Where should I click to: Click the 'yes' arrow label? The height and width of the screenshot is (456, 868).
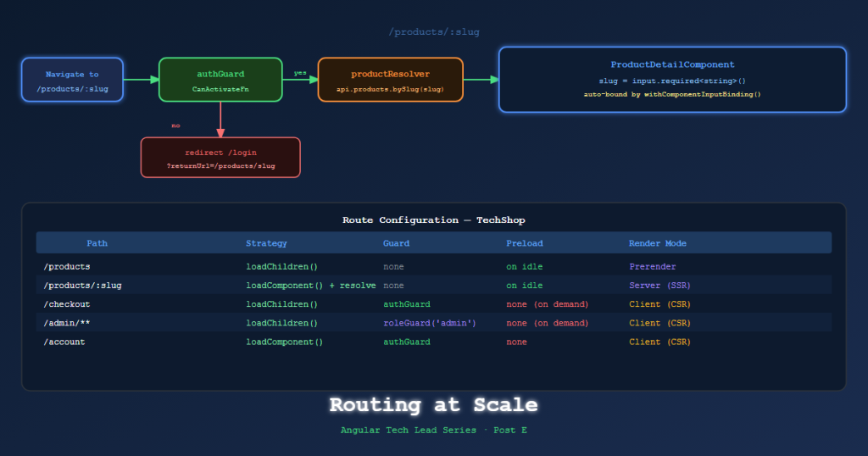pyautogui.click(x=300, y=73)
